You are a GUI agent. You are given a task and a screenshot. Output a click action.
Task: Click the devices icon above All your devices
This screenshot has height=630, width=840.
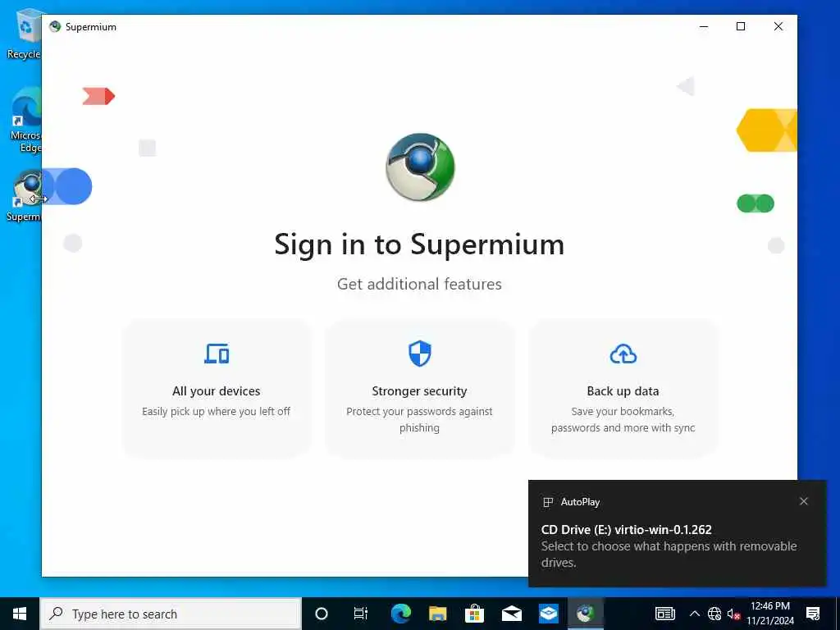217,354
